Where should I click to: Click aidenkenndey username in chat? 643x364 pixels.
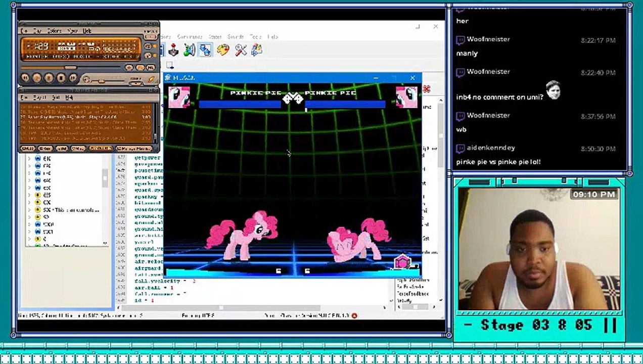(491, 148)
